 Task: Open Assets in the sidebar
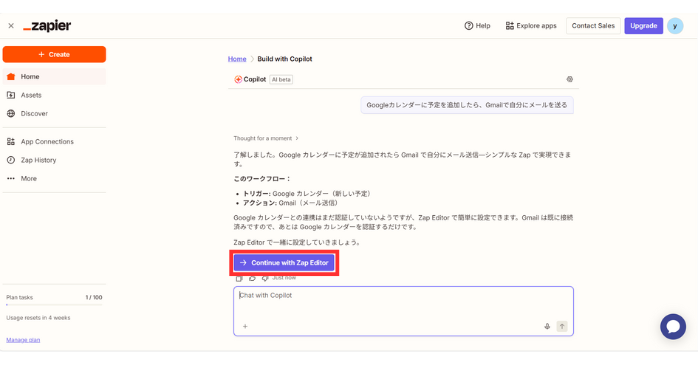click(54, 95)
